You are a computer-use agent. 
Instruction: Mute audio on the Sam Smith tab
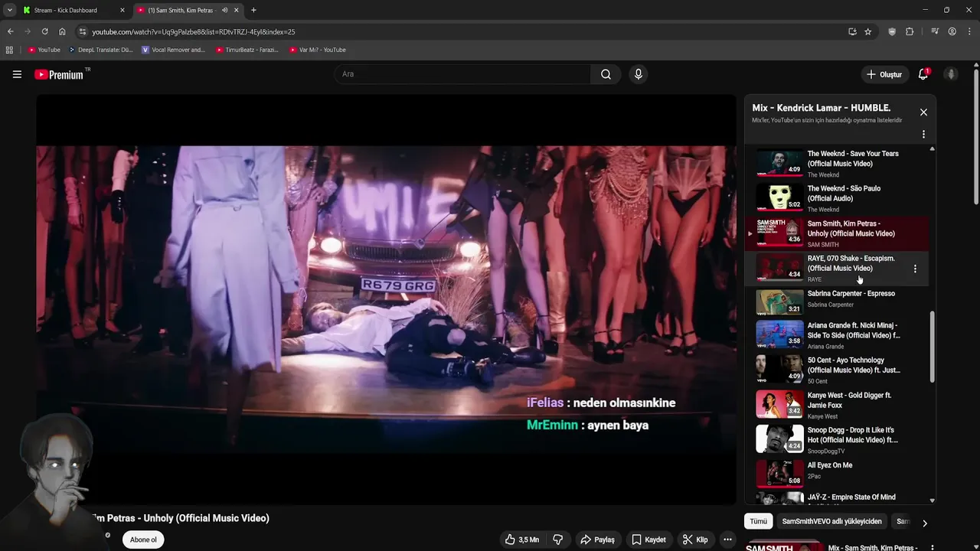click(x=224, y=10)
